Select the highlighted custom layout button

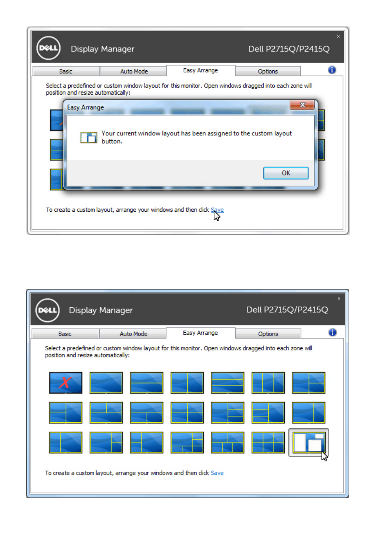[308, 442]
